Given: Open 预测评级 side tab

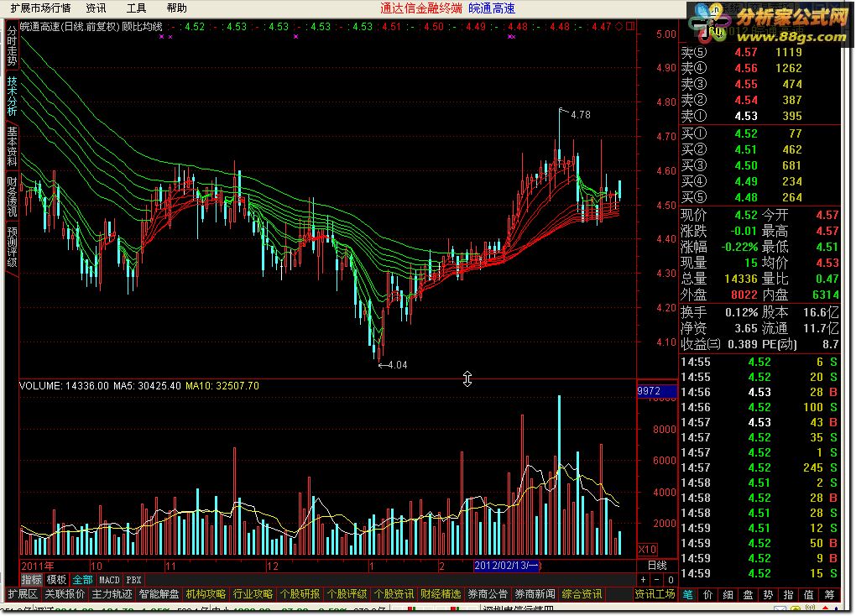Looking at the screenshot, I should [12, 247].
